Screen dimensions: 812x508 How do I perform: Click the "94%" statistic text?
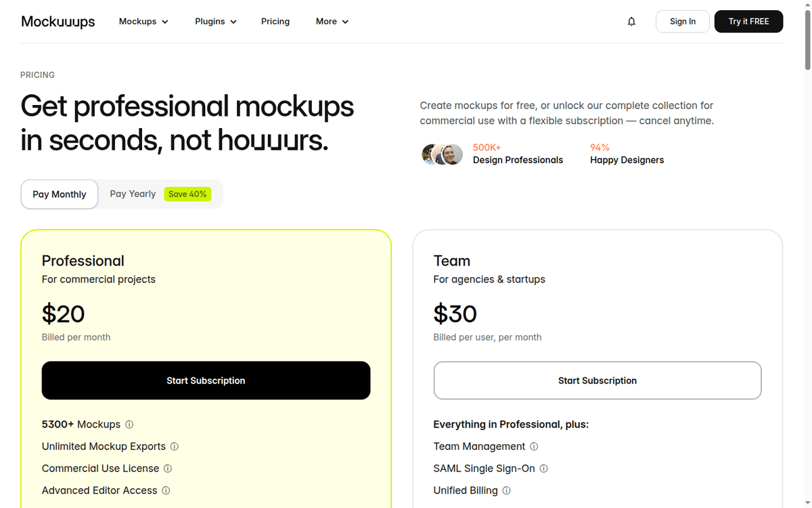pos(600,147)
